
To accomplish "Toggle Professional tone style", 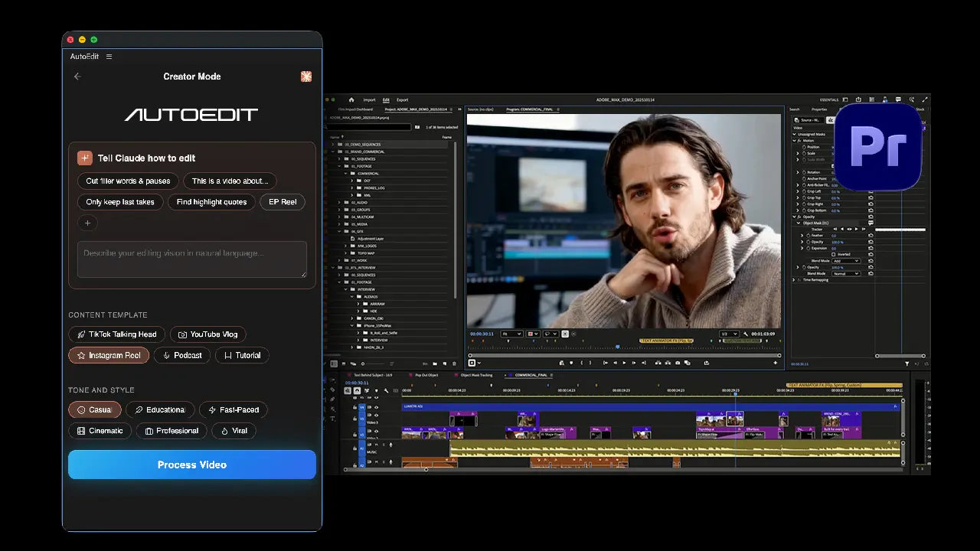I will [x=171, y=431].
